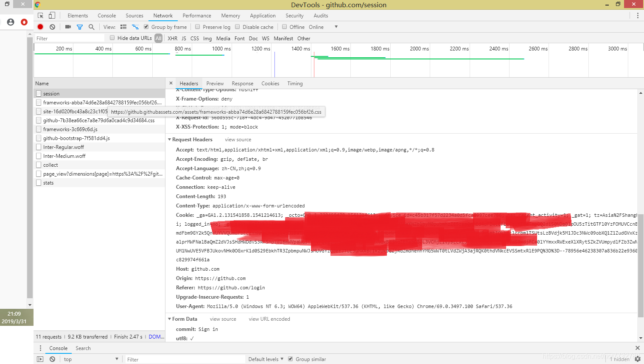Toggle Group similar checkbox in console
The width and height of the screenshot is (644, 364).
[291, 359]
